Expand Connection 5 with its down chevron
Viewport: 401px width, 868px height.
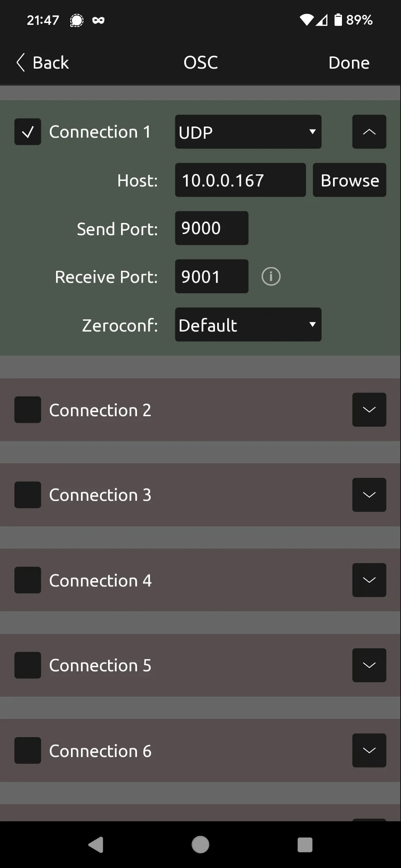pyautogui.click(x=369, y=665)
